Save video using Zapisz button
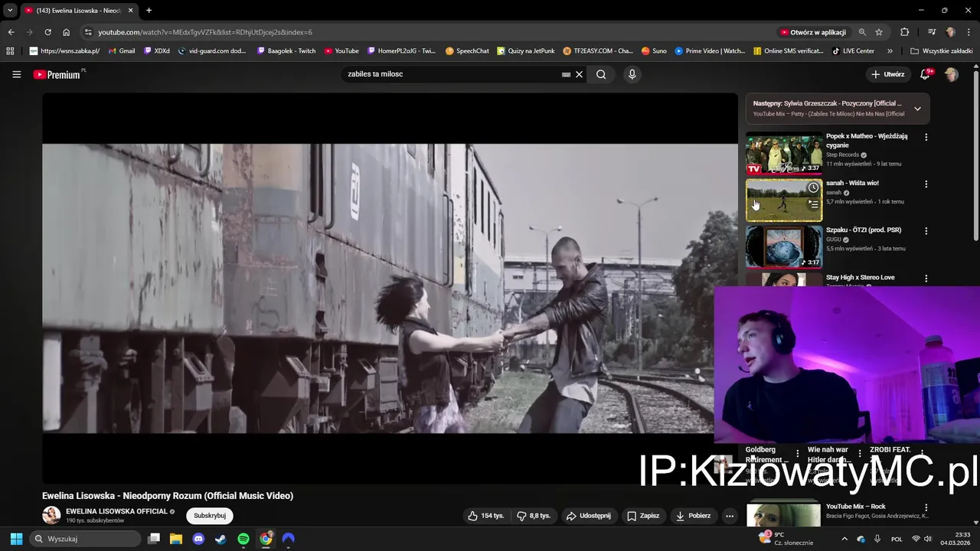Image resolution: width=980 pixels, height=551 pixels. pos(643,516)
